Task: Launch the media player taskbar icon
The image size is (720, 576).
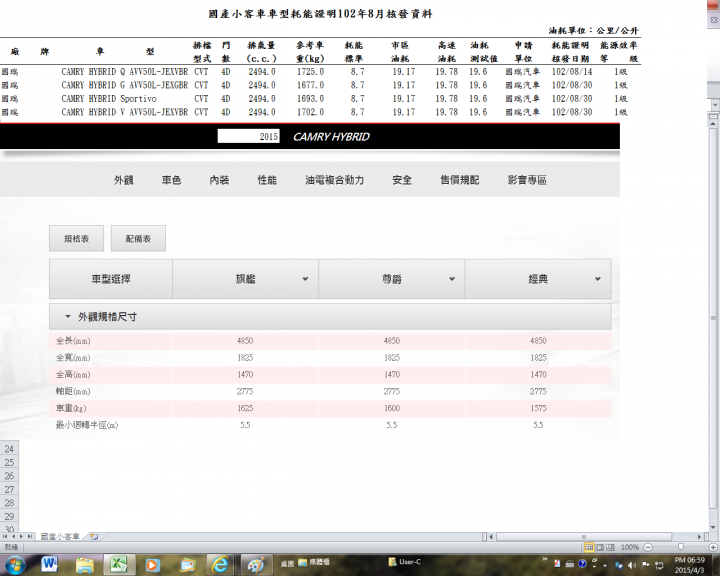Action: 153,565
